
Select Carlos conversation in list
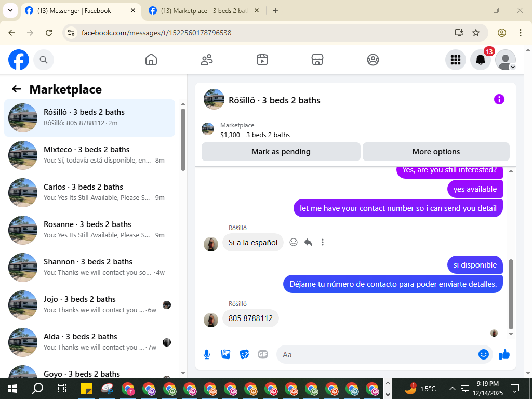[x=89, y=192]
